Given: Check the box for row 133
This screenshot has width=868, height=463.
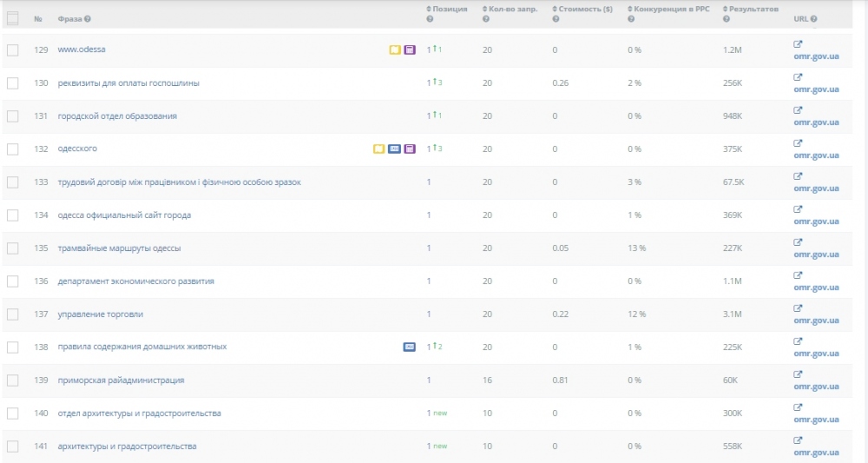Looking at the screenshot, I should 12,182.
